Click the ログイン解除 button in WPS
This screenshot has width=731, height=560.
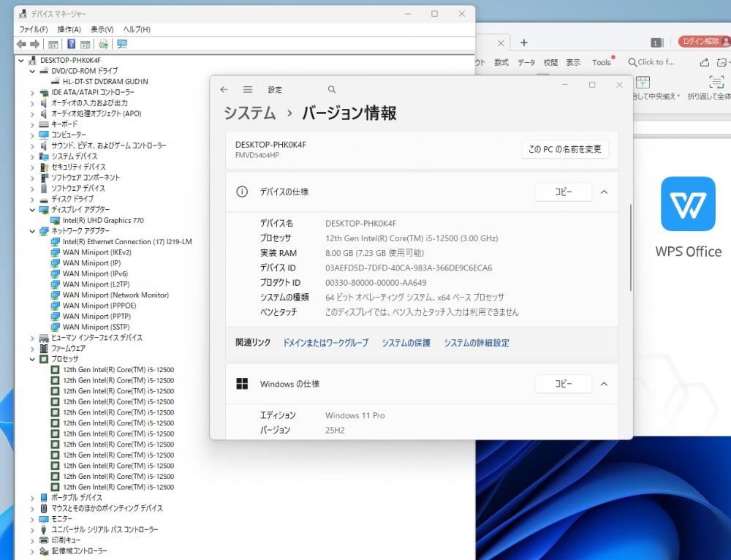pyautogui.click(x=705, y=42)
